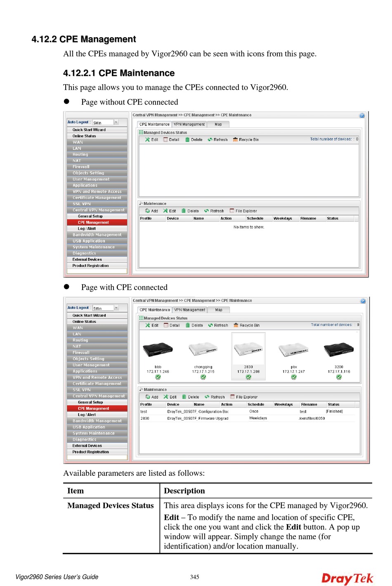The image size is (392, 586).
Task: Click green status check under pbx device
Action: pos(294,377)
